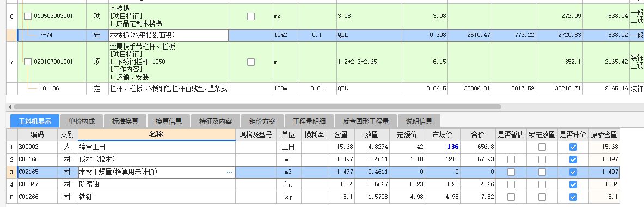Collapse the 010503003001 tree node

coord(28,16)
